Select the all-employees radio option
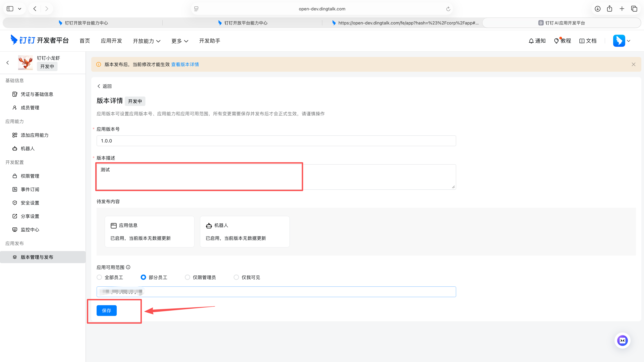Viewport: 644px width, 362px height. click(x=99, y=277)
